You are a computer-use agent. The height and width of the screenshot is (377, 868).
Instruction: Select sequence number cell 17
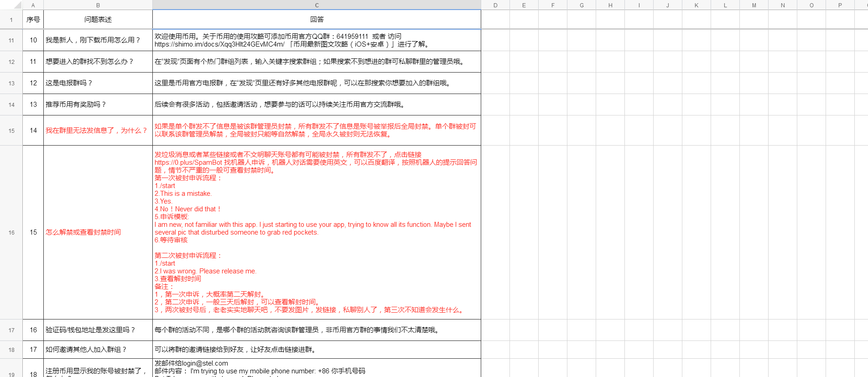click(33, 350)
